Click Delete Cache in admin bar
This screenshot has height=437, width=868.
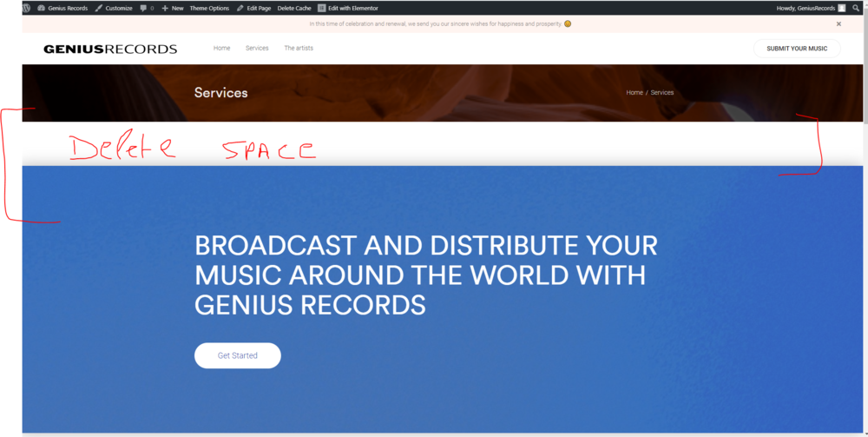click(x=294, y=9)
